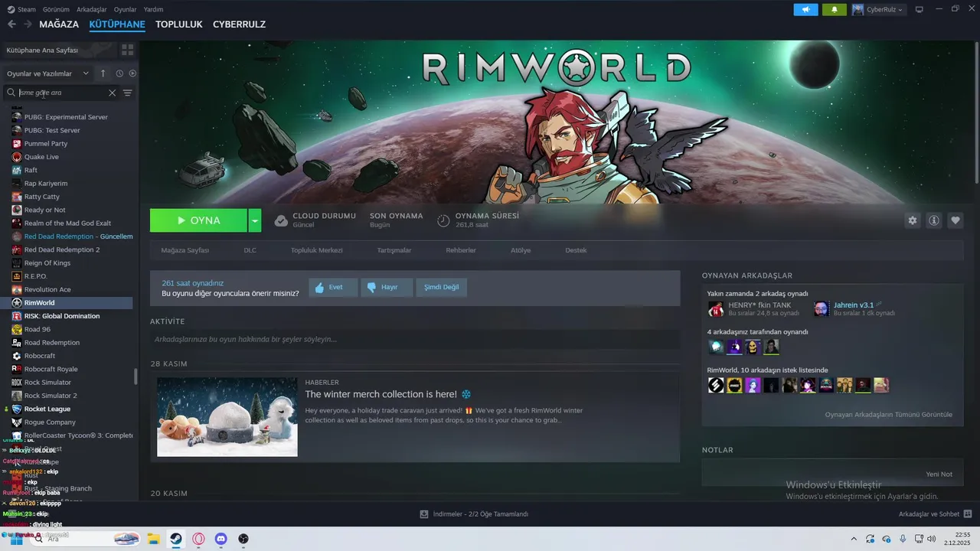Viewport: 980px width, 551px height.
Task: Open the Arkadaşlar menu
Action: [92, 9]
